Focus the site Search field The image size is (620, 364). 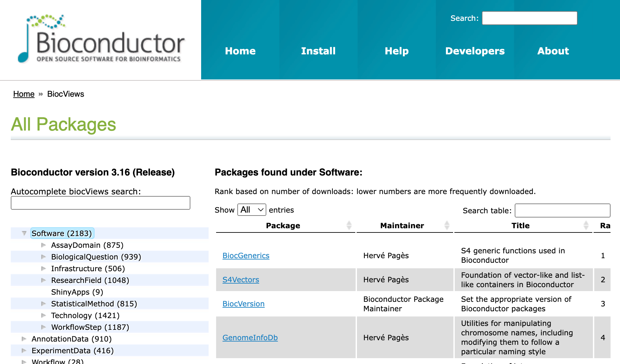click(x=529, y=18)
